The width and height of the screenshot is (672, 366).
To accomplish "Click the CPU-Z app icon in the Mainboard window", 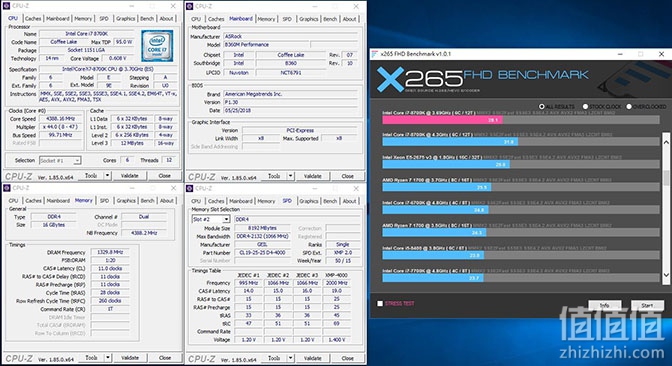I will [190, 6].
